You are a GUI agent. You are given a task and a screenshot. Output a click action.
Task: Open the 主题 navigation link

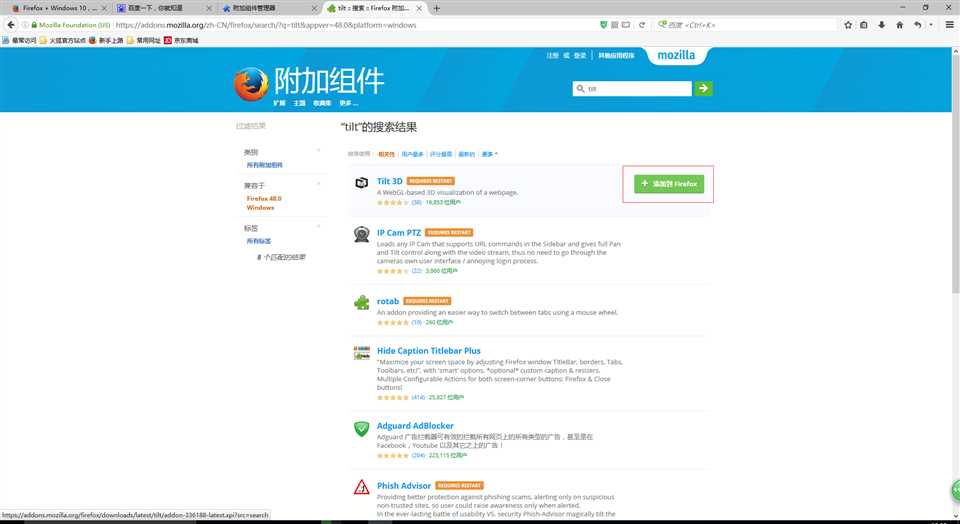pos(299,103)
